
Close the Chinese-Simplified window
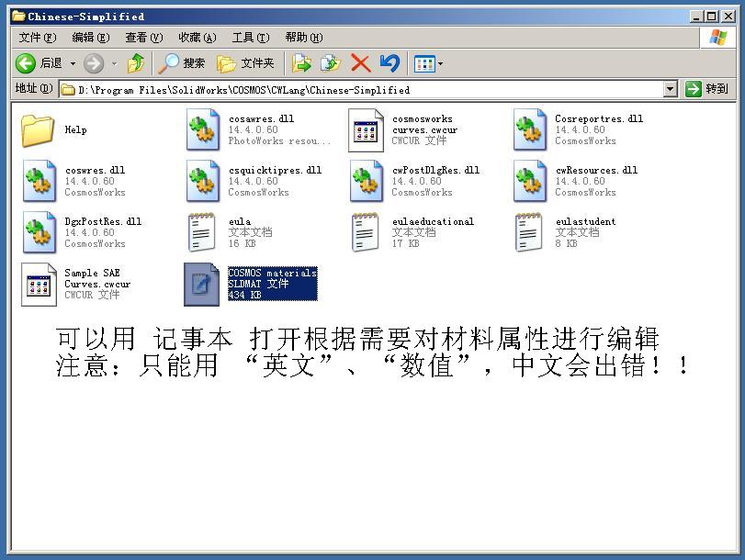click(x=728, y=17)
